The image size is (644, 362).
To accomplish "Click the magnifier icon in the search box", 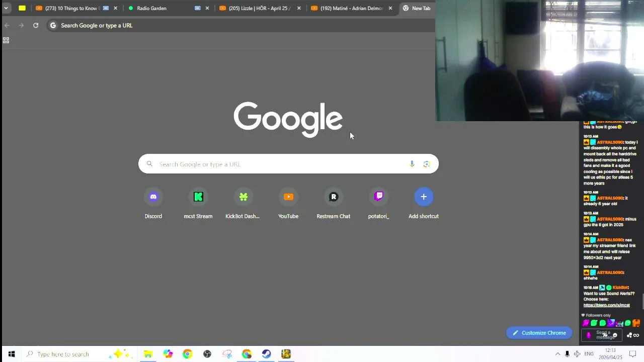I will (149, 164).
